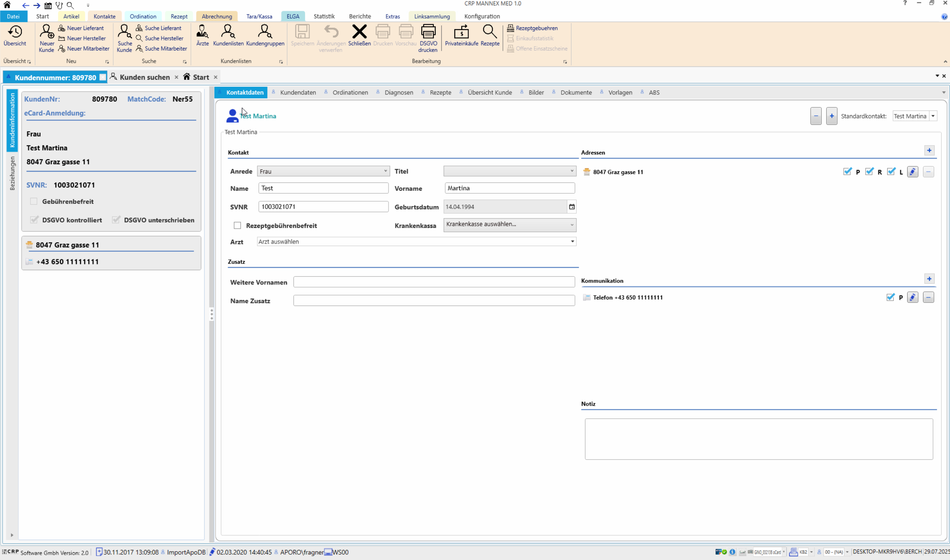950x560 pixels.
Task: Open Kundenlisten
Action: pos(228,36)
